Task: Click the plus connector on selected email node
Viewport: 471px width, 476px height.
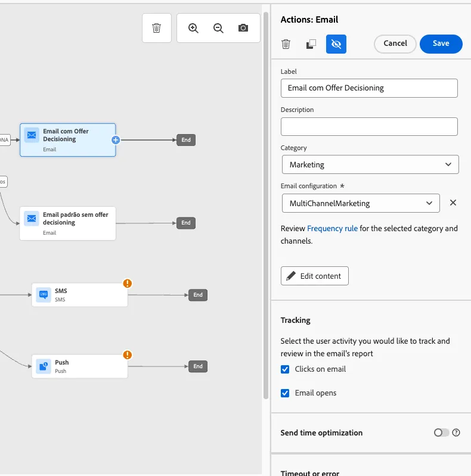Action: pos(116,140)
